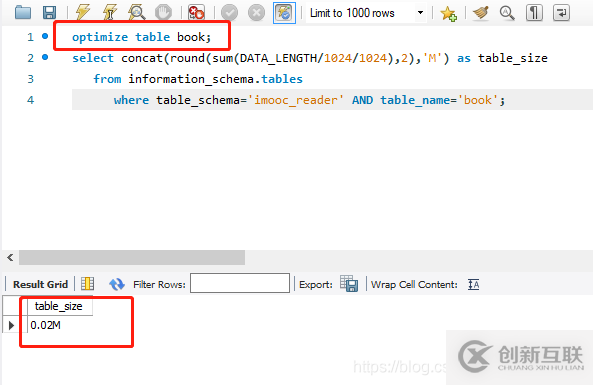
Task: Save query as favorite snippet star icon
Action: pos(449,13)
